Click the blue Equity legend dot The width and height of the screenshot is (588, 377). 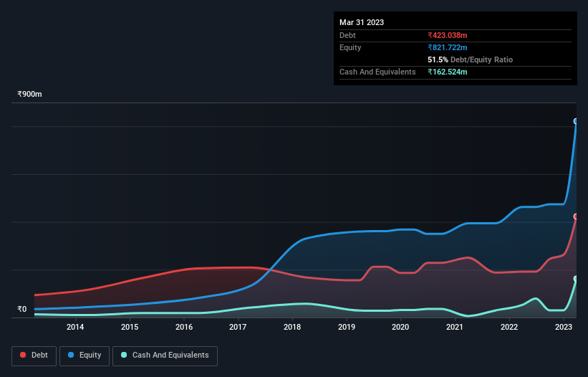(71, 355)
